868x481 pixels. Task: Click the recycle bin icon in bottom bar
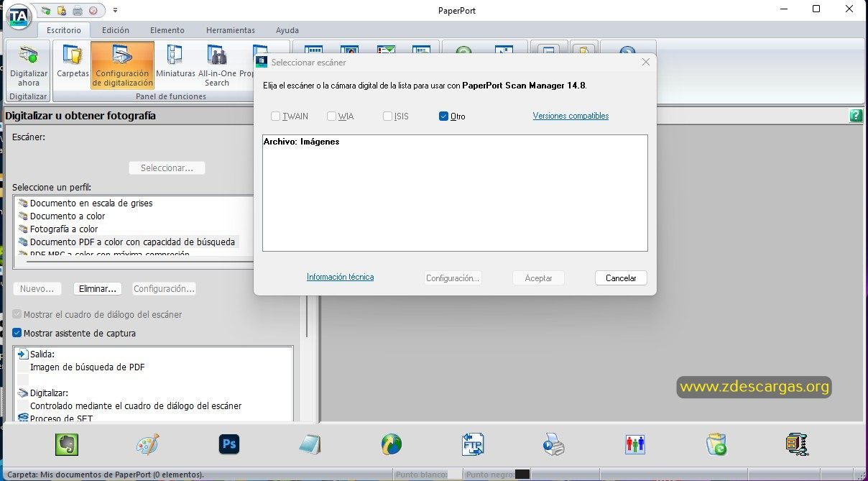(x=716, y=445)
